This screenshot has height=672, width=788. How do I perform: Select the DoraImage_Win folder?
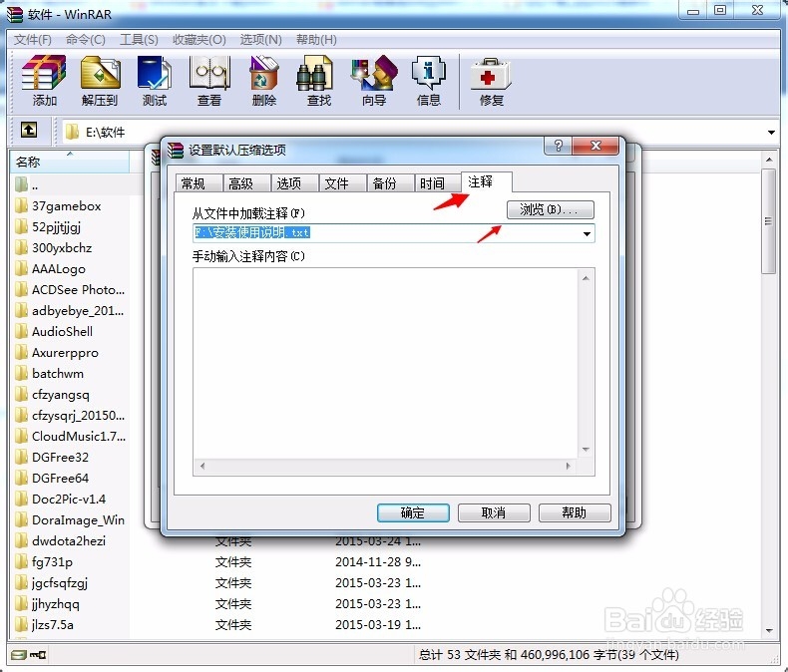tap(70, 519)
